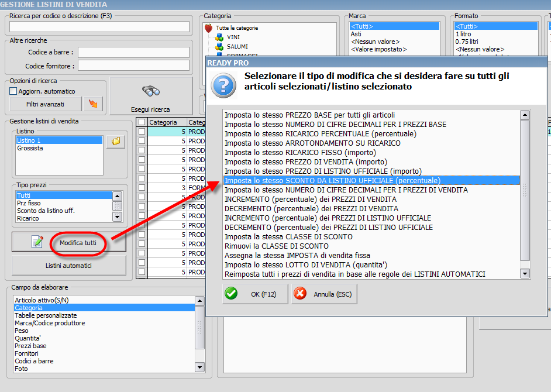
Task: Click the strawberry icon for Tutte le categorie
Action: point(209,27)
